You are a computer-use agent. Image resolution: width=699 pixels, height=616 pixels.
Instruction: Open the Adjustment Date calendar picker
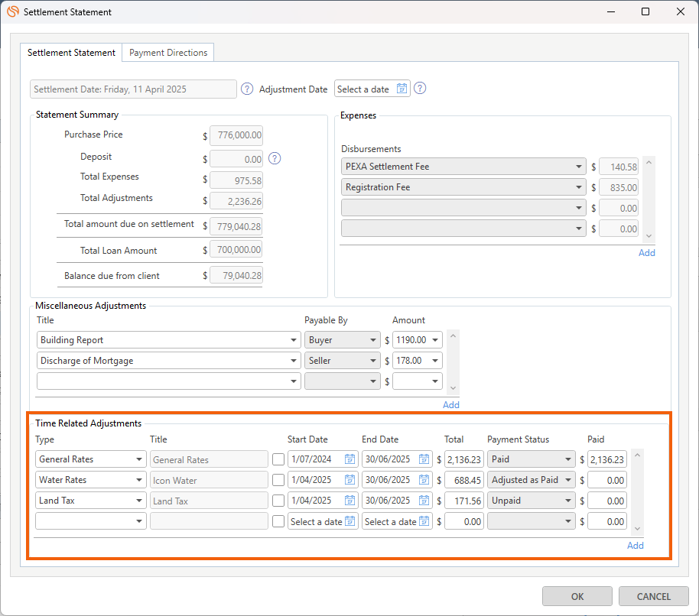[x=402, y=89]
